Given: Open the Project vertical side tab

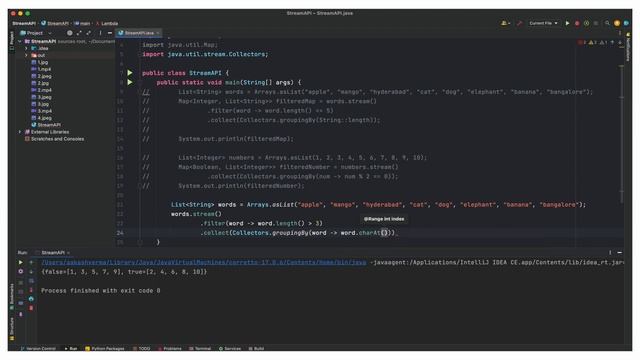Looking at the screenshot, I should 12,41.
